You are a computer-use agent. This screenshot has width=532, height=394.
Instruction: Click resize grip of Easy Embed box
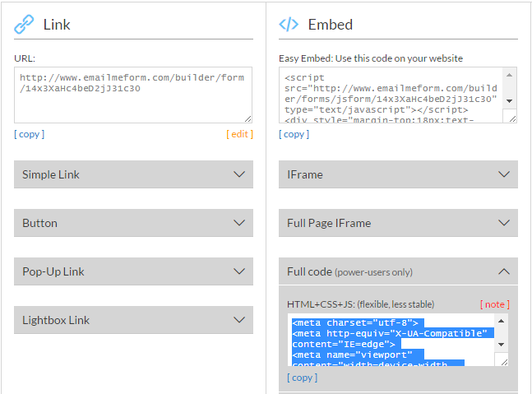point(512,118)
